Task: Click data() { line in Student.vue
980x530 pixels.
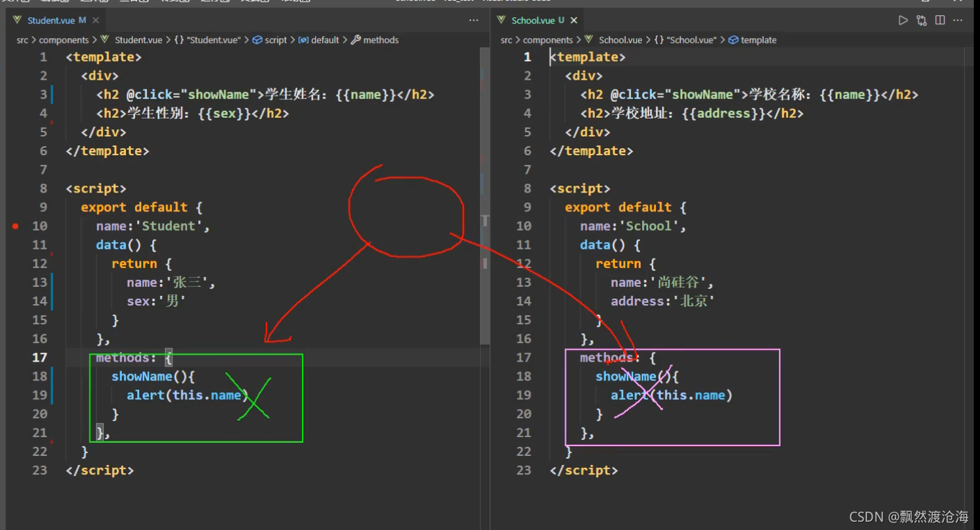Action: click(x=126, y=245)
